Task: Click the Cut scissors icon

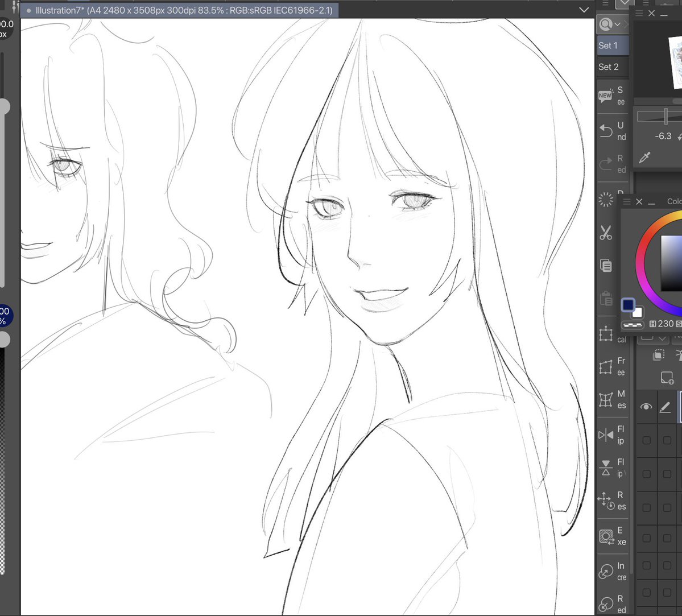Action: 605,233
